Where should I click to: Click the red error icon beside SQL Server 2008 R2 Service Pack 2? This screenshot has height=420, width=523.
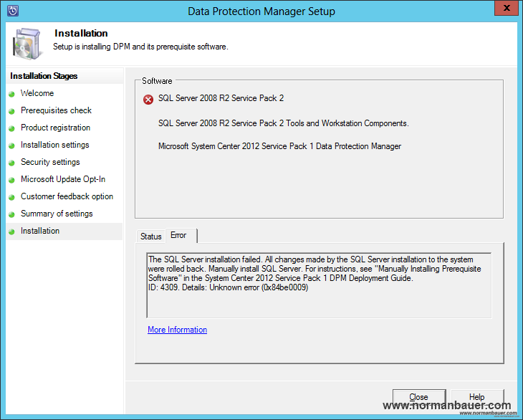tap(148, 100)
